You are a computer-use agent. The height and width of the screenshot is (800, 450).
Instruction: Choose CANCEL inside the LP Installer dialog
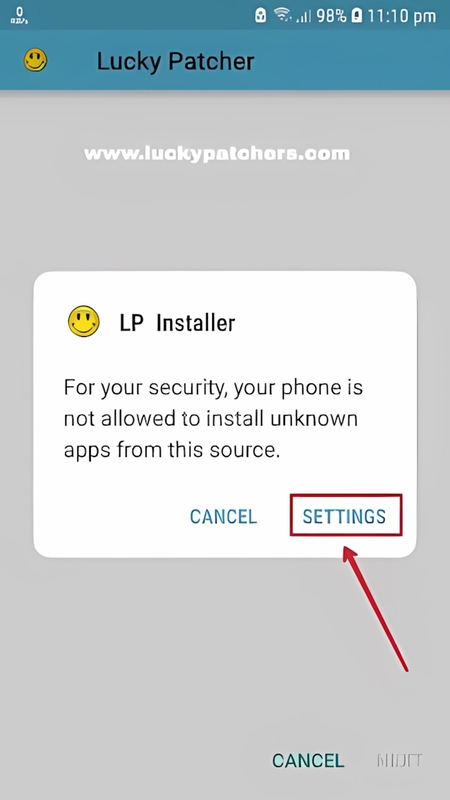pyautogui.click(x=223, y=516)
